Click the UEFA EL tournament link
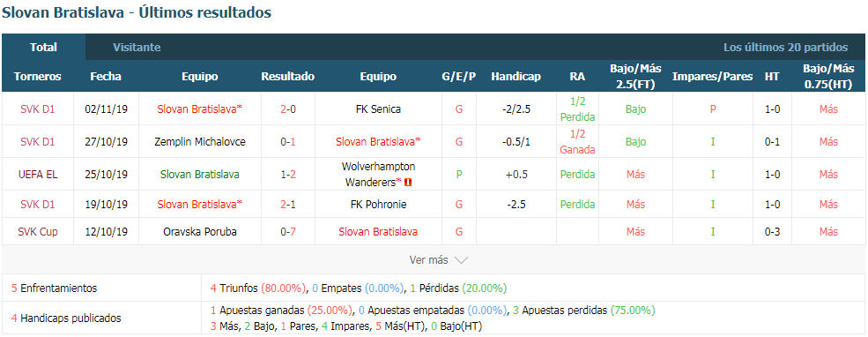 [x=38, y=174]
